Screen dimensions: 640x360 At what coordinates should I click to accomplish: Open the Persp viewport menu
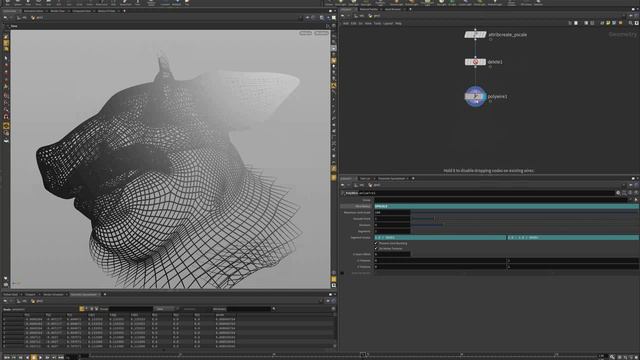pos(306,33)
